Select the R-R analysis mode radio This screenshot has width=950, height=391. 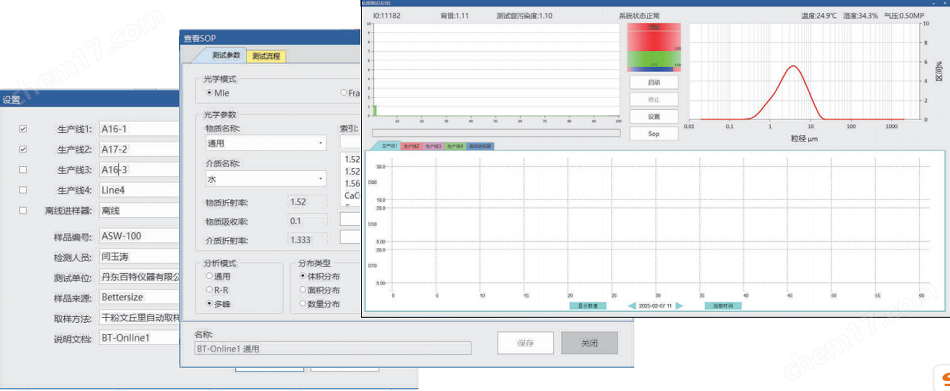coord(210,290)
